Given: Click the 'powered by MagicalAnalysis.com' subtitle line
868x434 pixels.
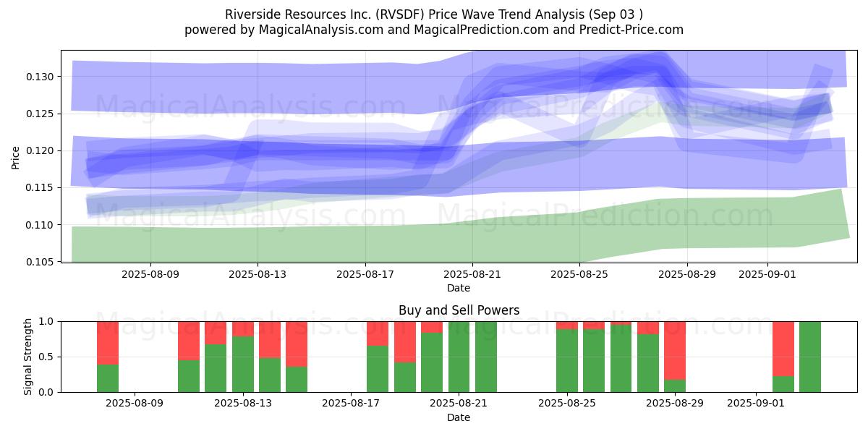Looking at the screenshot, I should [x=434, y=30].
